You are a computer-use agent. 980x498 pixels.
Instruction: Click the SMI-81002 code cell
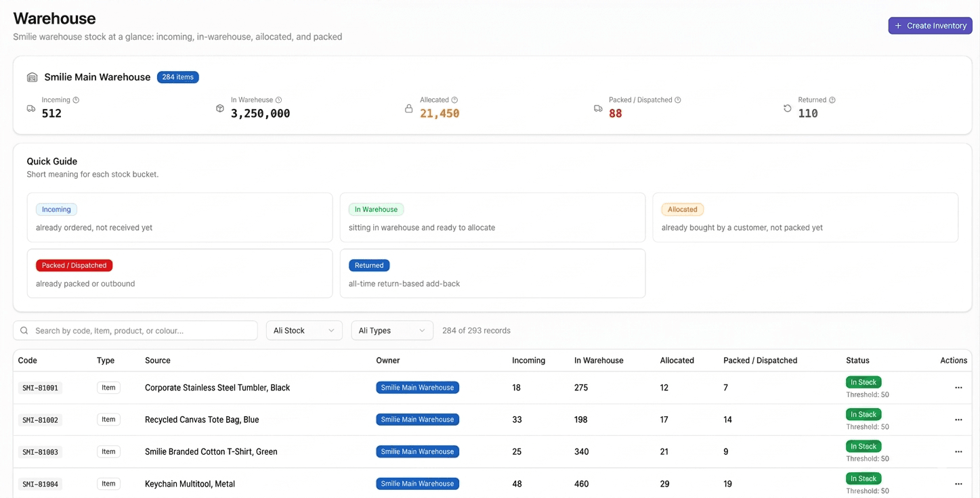point(41,420)
